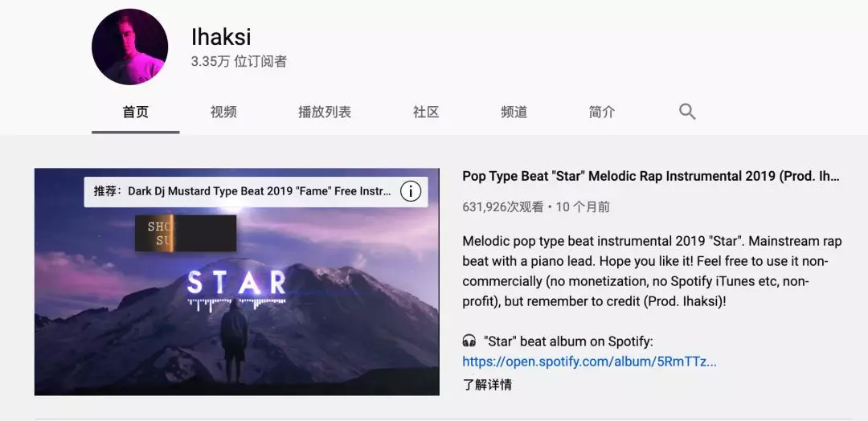Switch to the 视频 tab
The height and width of the screenshot is (421, 868).
point(223,112)
